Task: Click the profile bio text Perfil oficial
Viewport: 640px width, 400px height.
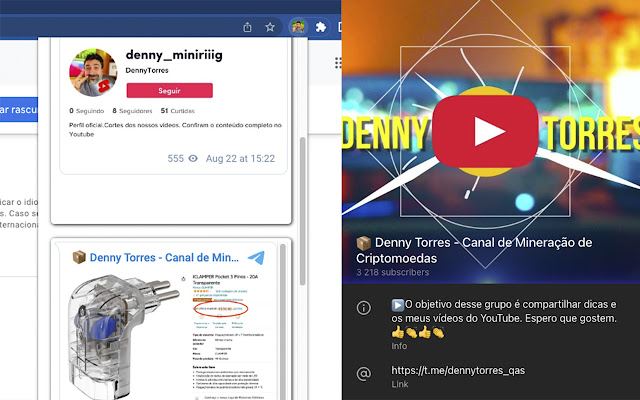Action: (x=175, y=129)
